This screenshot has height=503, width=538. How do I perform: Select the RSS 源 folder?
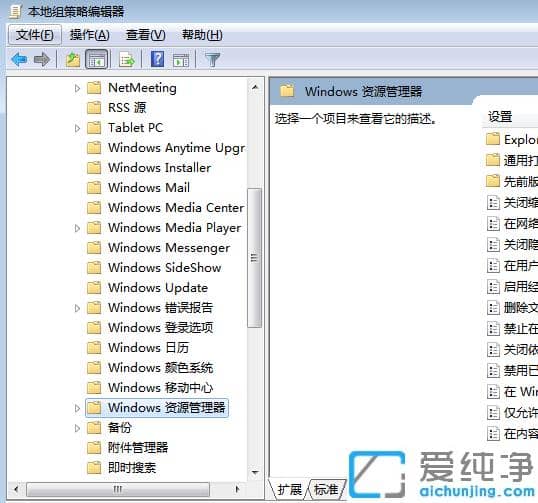(x=117, y=108)
